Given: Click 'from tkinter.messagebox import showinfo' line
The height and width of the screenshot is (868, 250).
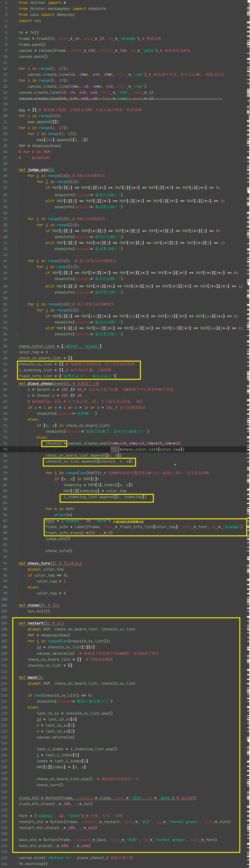Looking at the screenshot, I should [x=62, y=9].
